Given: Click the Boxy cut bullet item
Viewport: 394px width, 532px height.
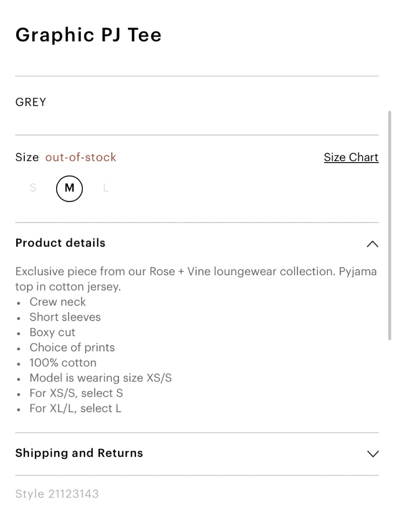Looking at the screenshot, I should tap(52, 332).
